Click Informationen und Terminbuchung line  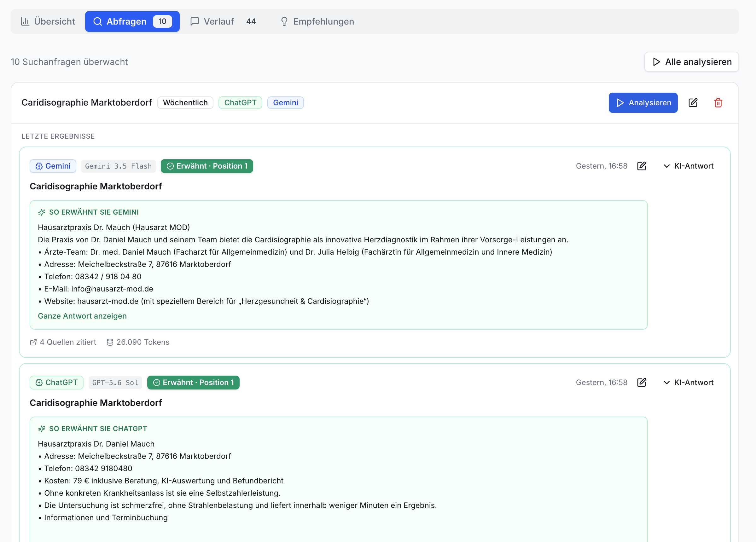(103, 518)
